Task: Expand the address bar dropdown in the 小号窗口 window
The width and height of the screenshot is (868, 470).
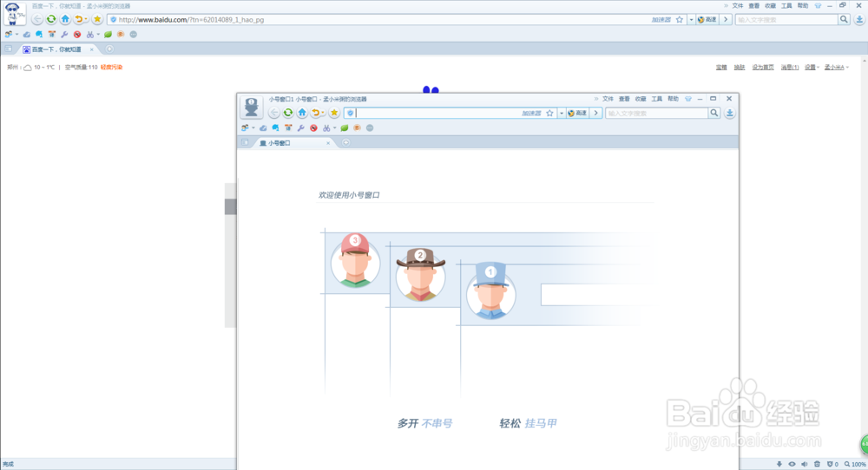Action: click(562, 113)
